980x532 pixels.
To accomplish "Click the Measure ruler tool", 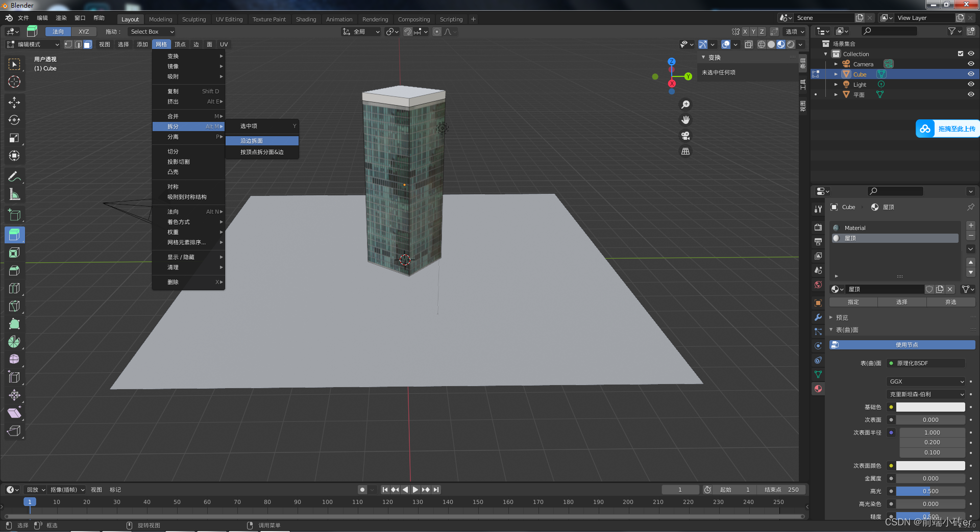I will click(14, 194).
